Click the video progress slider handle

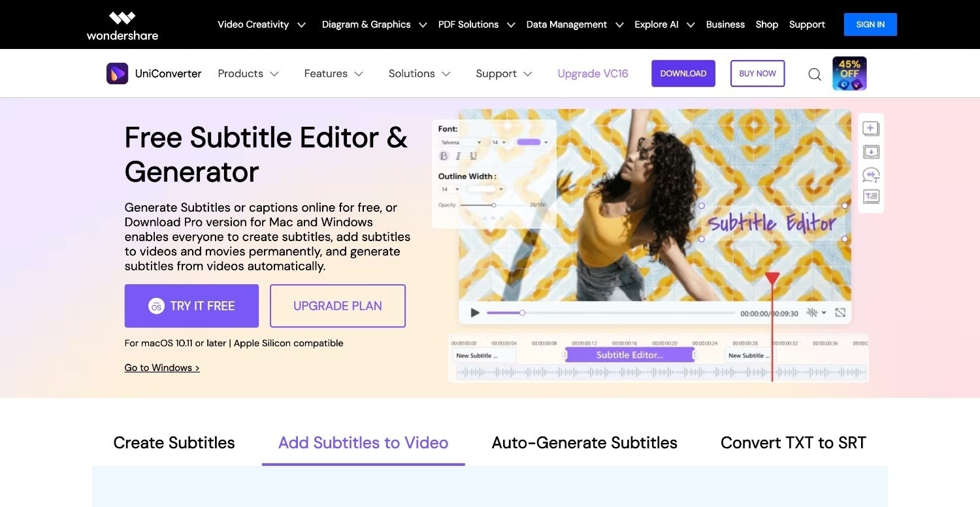click(x=522, y=313)
